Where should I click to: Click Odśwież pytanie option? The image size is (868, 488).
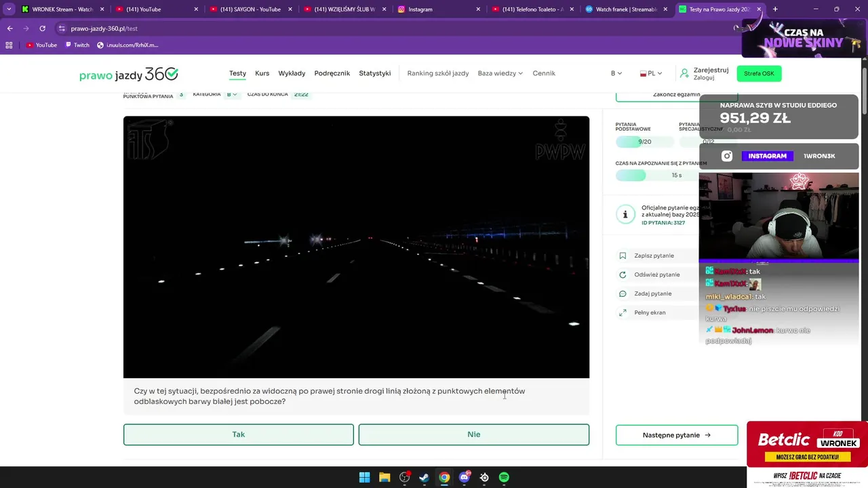pyautogui.click(x=656, y=274)
